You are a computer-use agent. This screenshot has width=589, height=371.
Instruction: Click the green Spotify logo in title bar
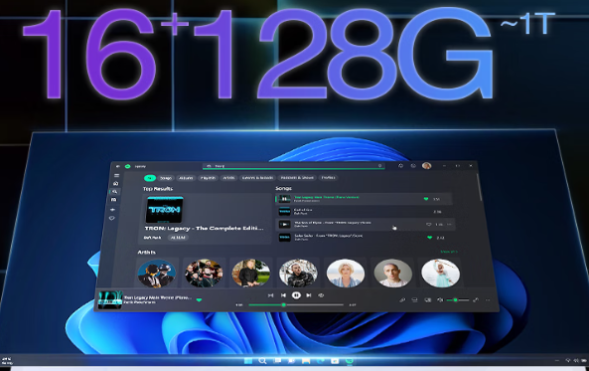point(128,166)
